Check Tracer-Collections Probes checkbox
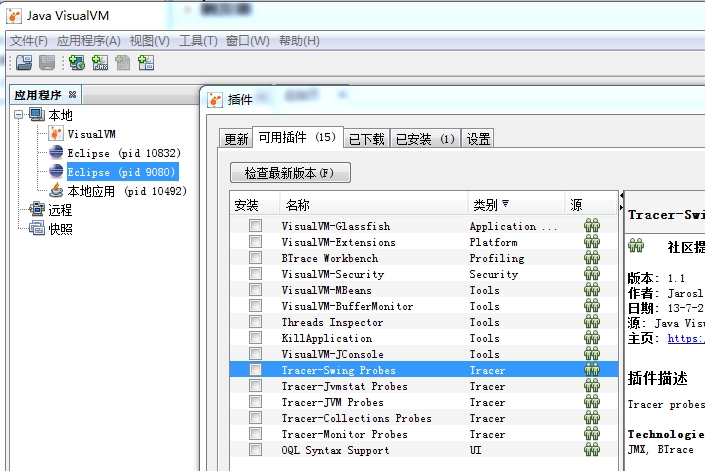Viewport: 705px width, 471px height. [x=255, y=418]
